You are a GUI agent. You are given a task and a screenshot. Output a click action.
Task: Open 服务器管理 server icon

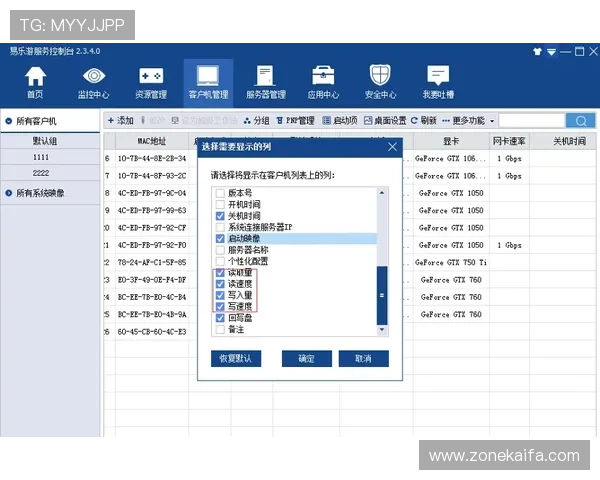pos(266,82)
